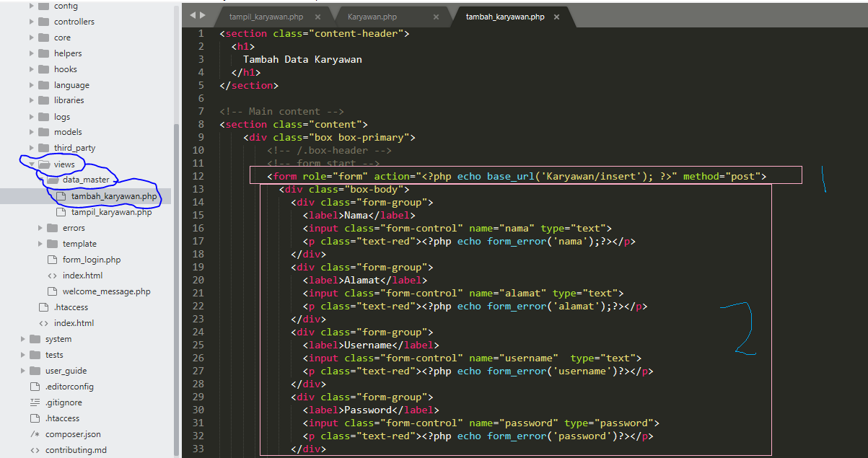The width and height of the screenshot is (868, 458).
Task: Click the 'Nama' label text in code
Action: [x=356, y=215]
